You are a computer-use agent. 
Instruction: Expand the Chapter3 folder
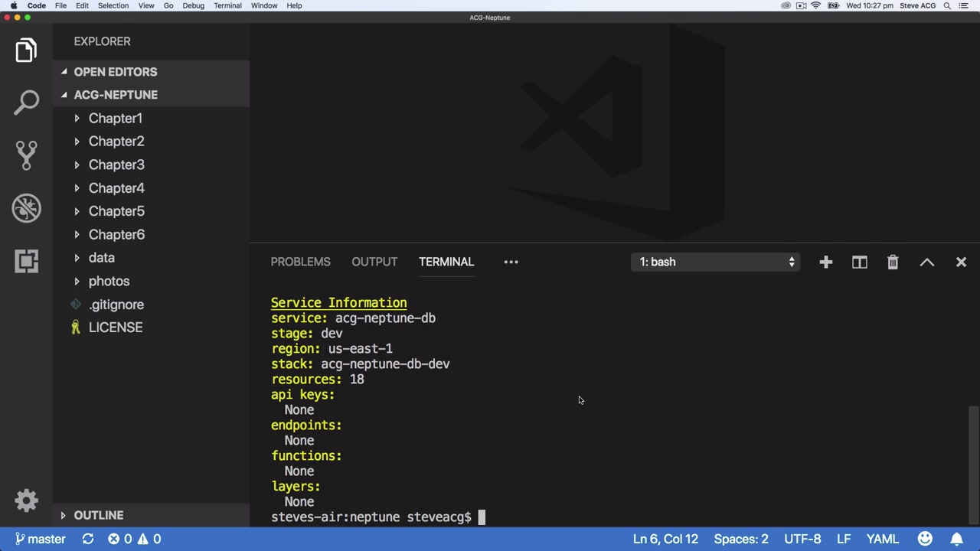(x=116, y=165)
